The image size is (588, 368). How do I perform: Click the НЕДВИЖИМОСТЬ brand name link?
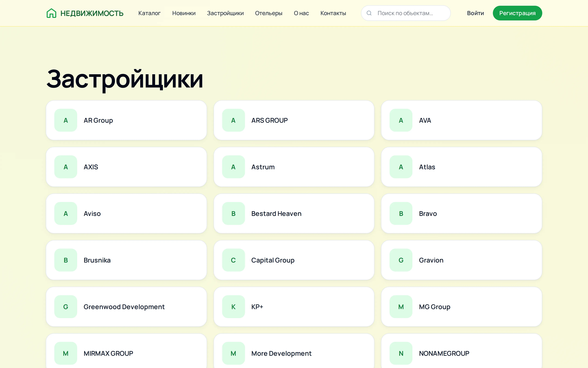tap(92, 13)
